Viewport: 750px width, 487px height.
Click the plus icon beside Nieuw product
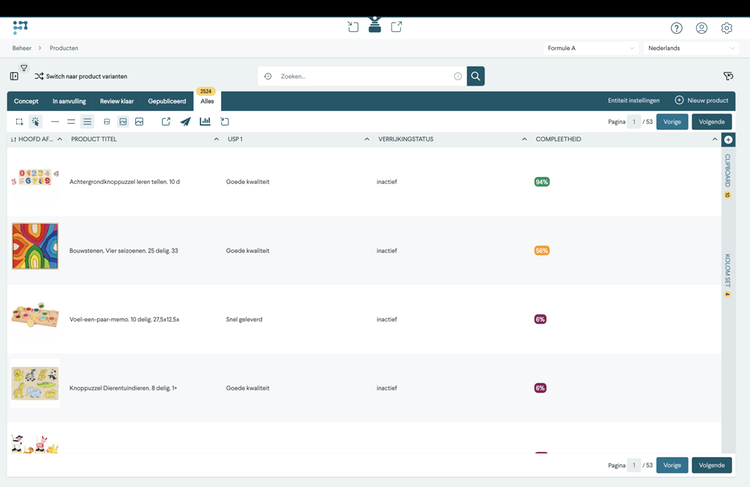click(679, 100)
